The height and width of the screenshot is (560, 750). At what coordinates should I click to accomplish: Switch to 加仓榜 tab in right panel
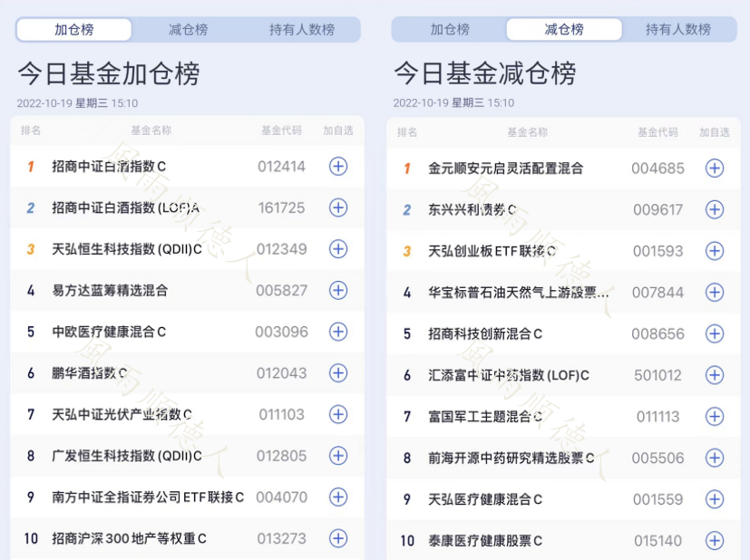[x=450, y=30]
